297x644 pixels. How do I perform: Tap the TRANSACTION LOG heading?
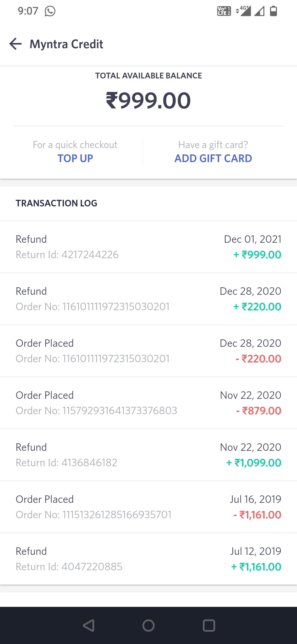[x=56, y=203]
